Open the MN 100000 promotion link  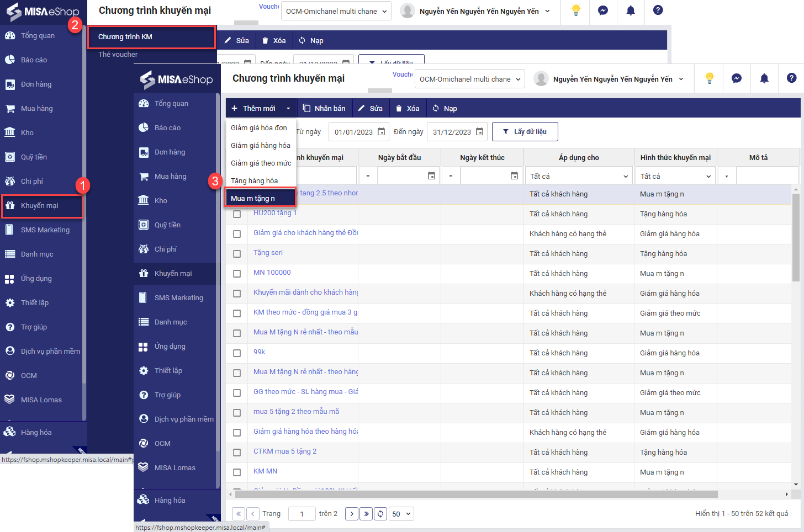tap(272, 273)
